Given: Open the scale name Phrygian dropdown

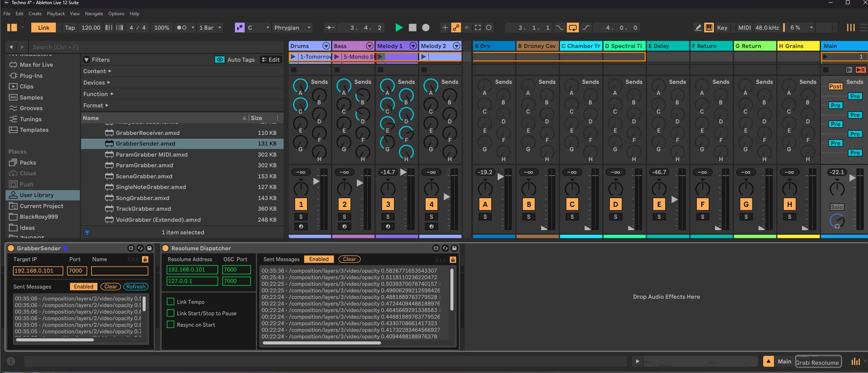Looking at the screenshot, I should (292, 28).
